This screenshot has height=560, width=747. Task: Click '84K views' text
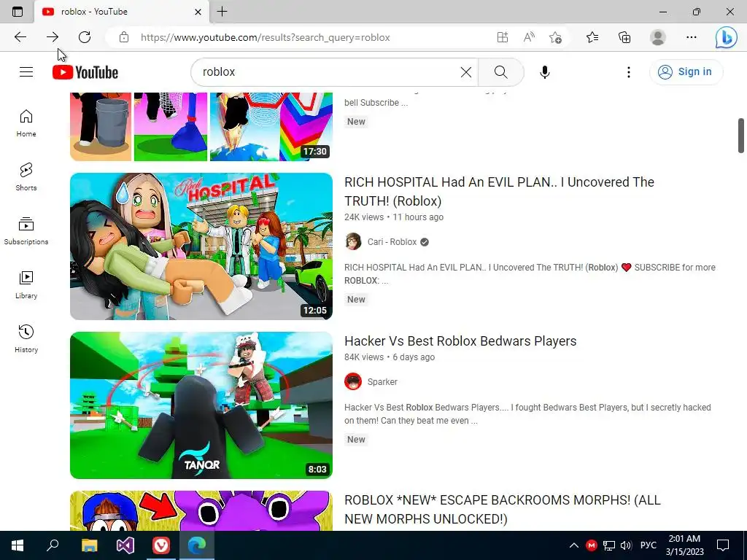coord(363,357)
